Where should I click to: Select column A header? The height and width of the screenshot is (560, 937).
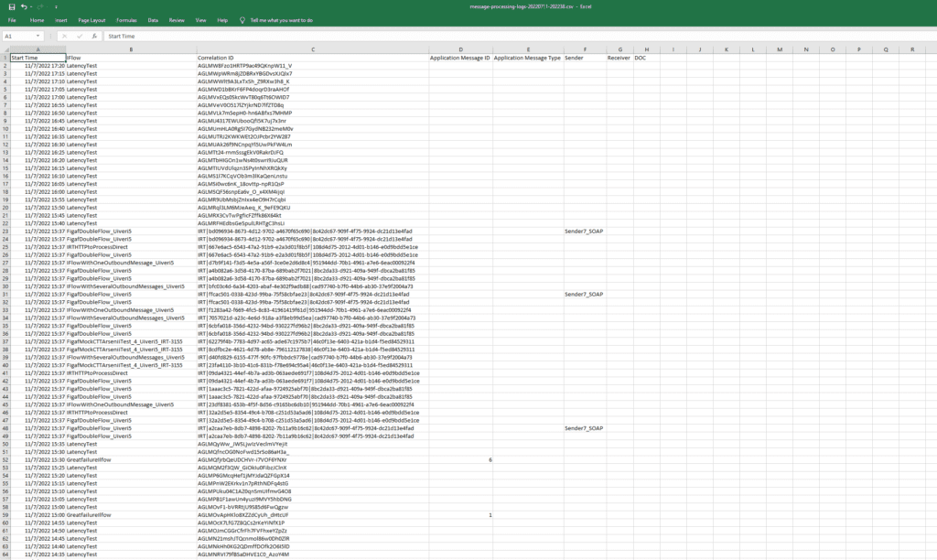pos(38,49)
